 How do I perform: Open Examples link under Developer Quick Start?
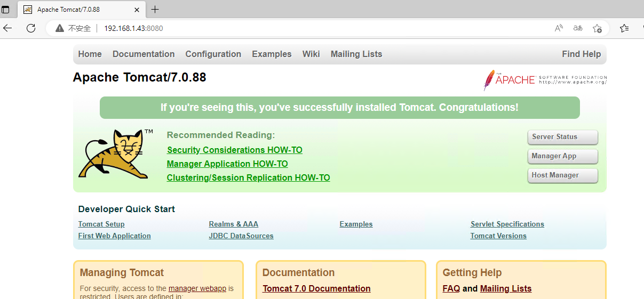[356, 224]
